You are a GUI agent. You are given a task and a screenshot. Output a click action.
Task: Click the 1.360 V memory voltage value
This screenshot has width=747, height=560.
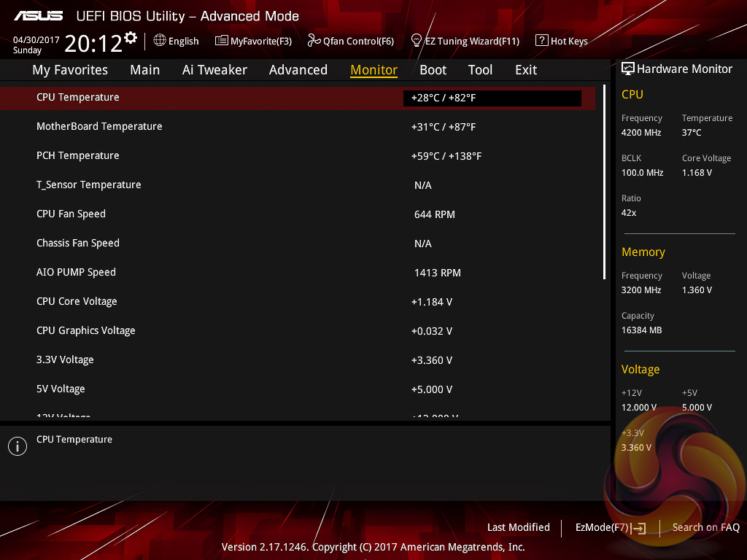[x=697, y=290]
